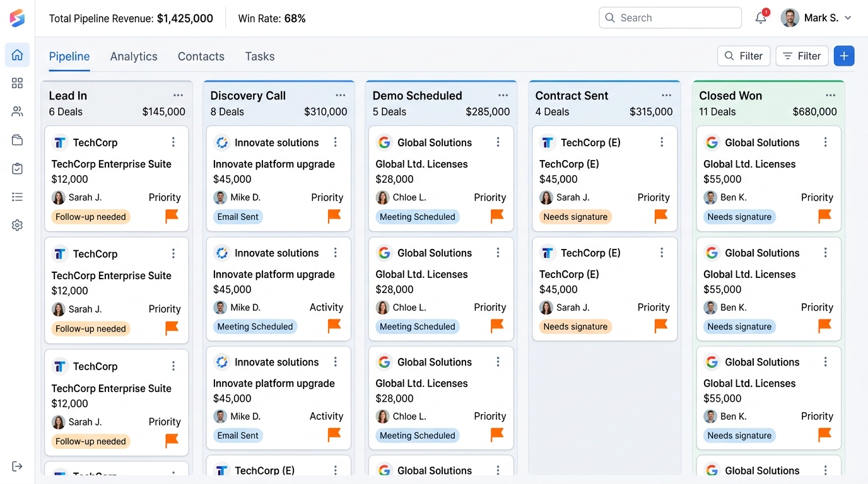Expand the chevron next to Mark S.
Screen dimensions: 868x484
coord(848,18)
